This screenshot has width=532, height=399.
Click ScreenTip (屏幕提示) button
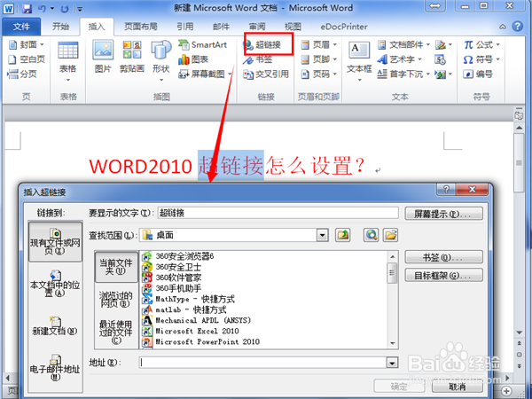(x=443, y=214)
